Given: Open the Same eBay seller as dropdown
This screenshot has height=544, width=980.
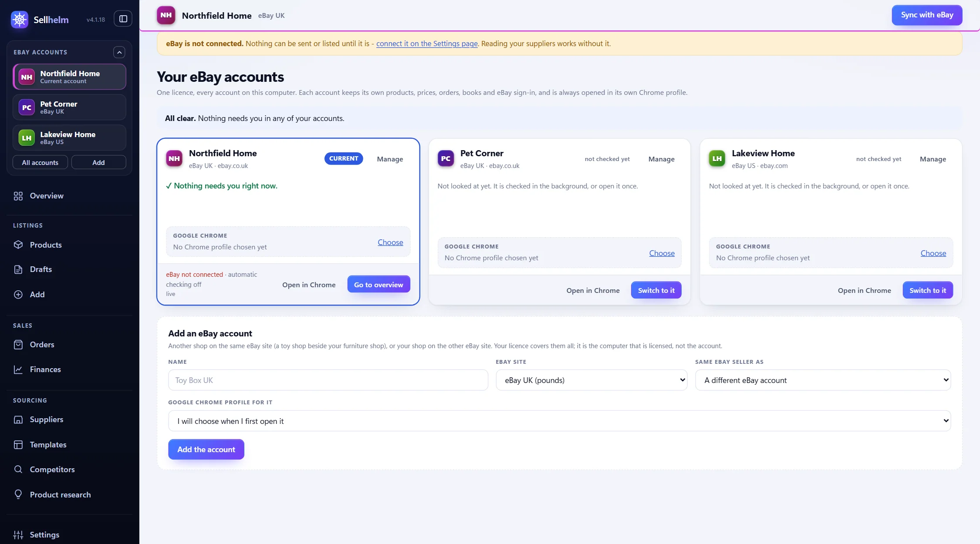Looking at the screenshot, I should coord(823,380).
